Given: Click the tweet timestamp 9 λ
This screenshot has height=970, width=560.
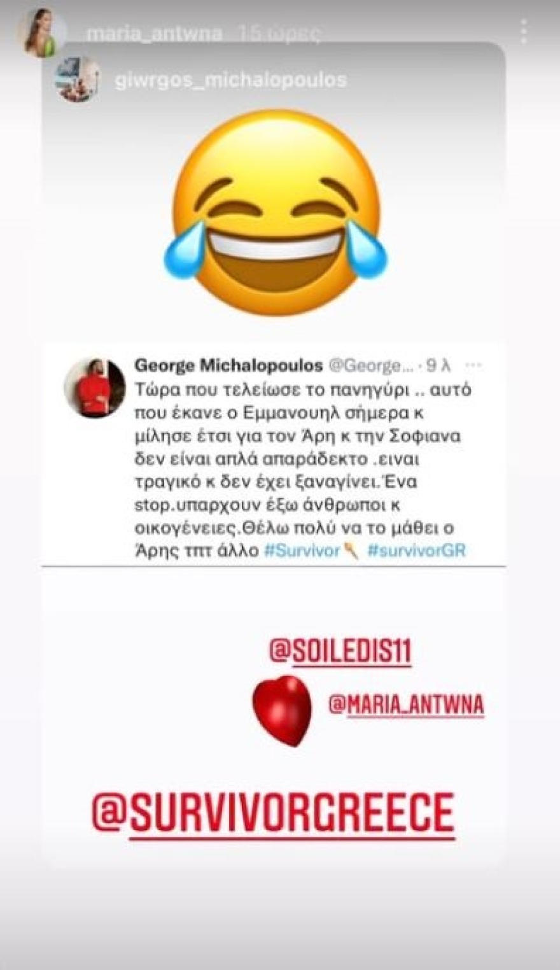Looking at the screenshot, I should click(438, 366).
